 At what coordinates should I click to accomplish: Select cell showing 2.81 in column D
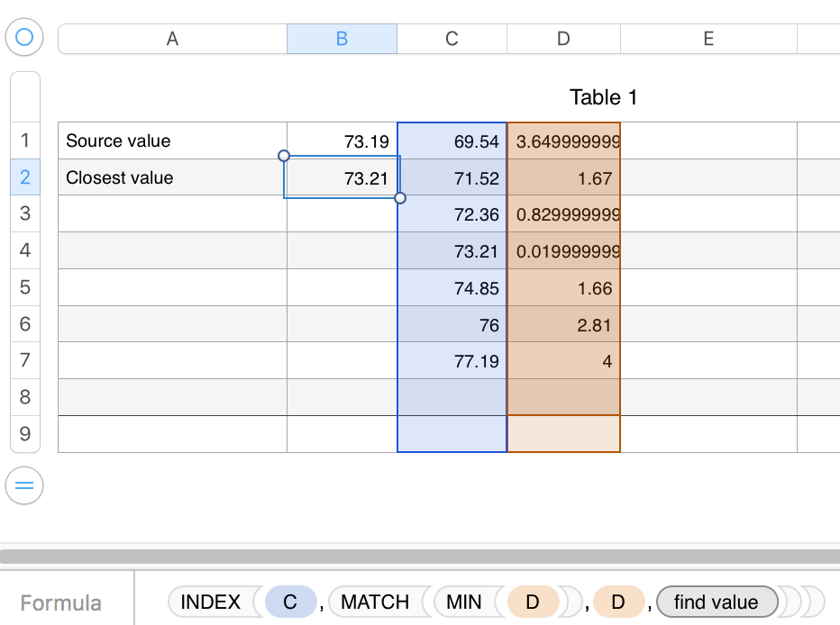click(563, 324)
